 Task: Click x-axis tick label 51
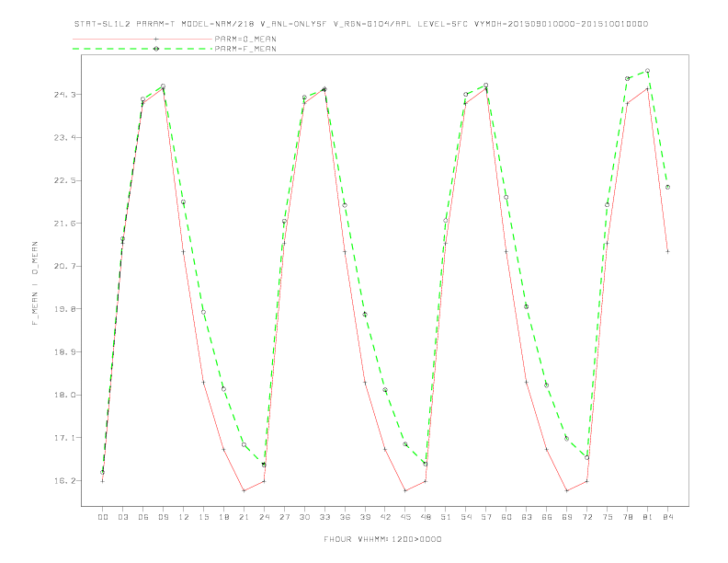click(446, 517)
